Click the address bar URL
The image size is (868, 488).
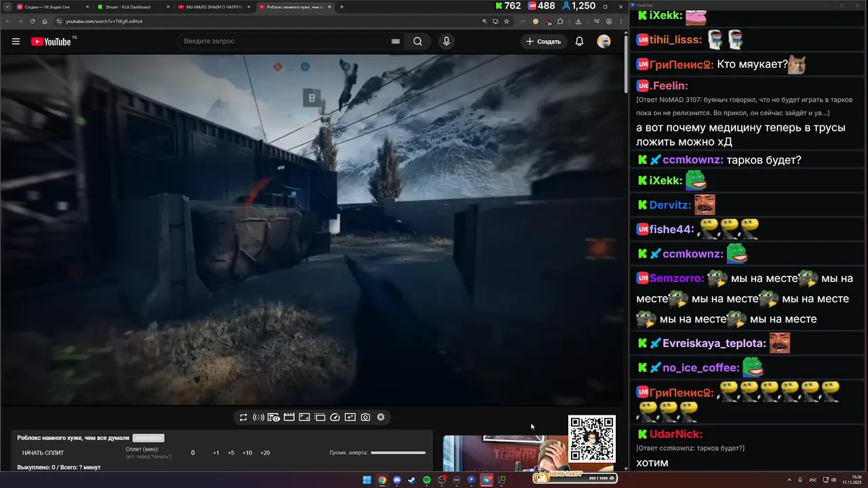(x=104, y=21)
